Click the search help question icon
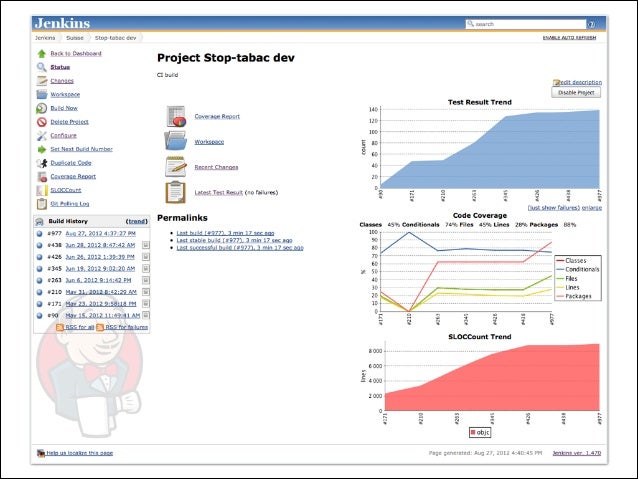The height and width of the screenshot is (479, 638). click(591, 24)
